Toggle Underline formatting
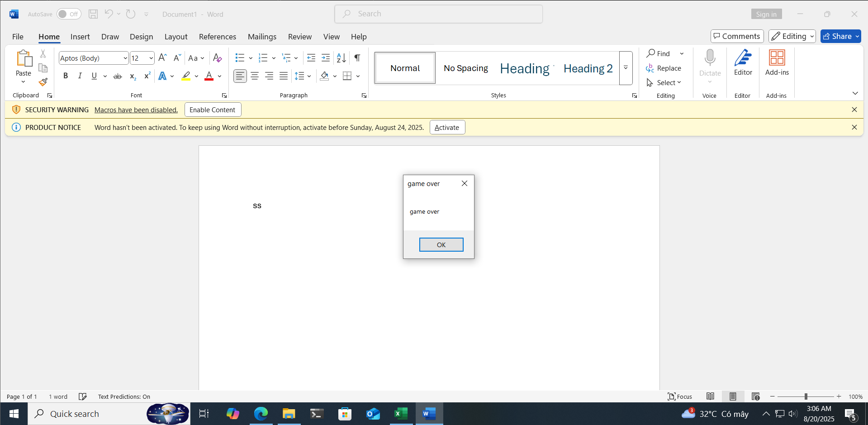868x425 pixels. (x=94, y=76)
